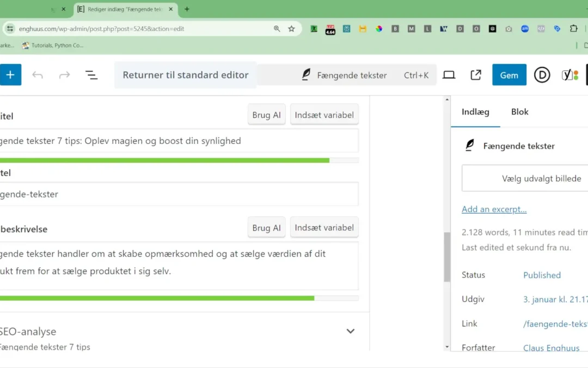Click Brug AI beside the SEO title

(266, 115)
